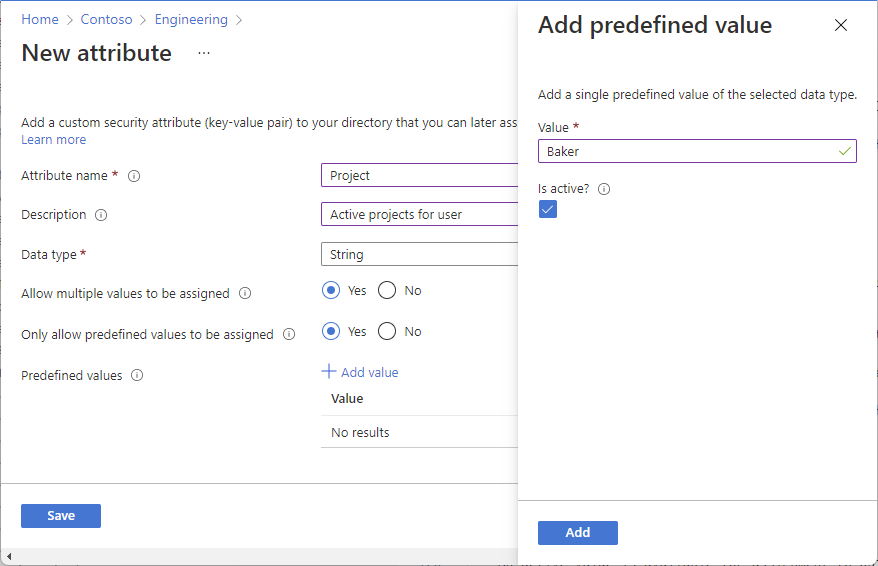Screen dimensions: 878x566
Task: Click the Add value link
Action: click(x=360, y=372)
